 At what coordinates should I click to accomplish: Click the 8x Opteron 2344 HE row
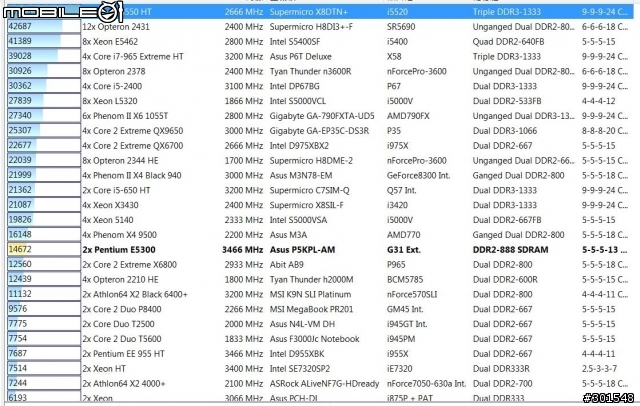pyautogui.click(x=320, y=160)
